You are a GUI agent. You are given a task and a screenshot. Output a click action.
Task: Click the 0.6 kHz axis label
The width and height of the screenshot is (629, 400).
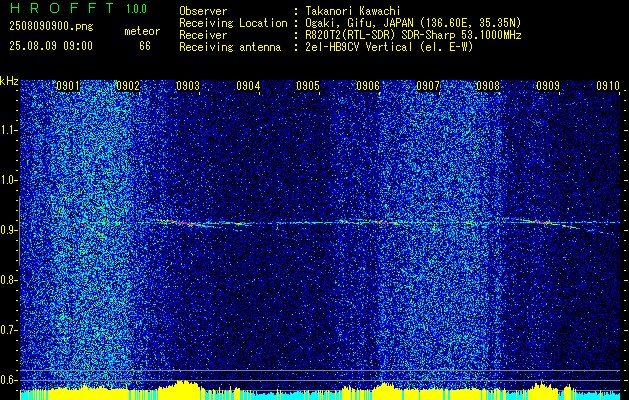(x=8, y=380)
